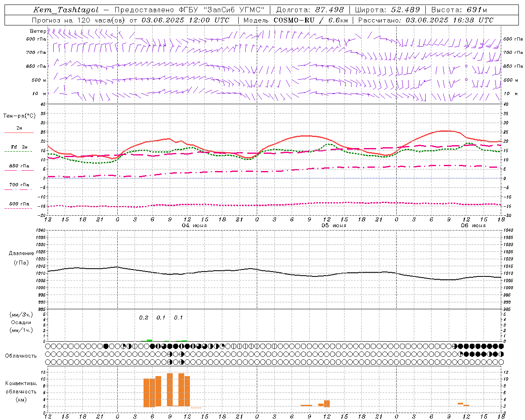Click the 'Давление' pressure panel label
525x420 pixels.
pos(21,253)
